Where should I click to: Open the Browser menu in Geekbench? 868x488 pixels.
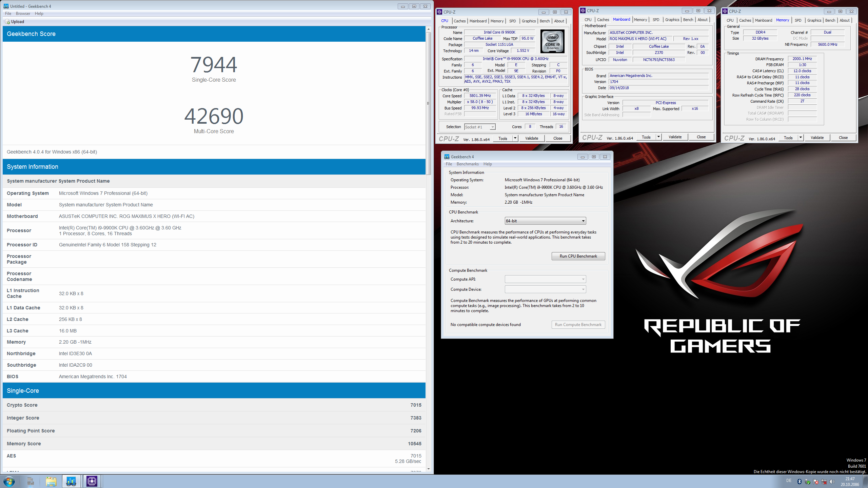click(x=23, y=14)
